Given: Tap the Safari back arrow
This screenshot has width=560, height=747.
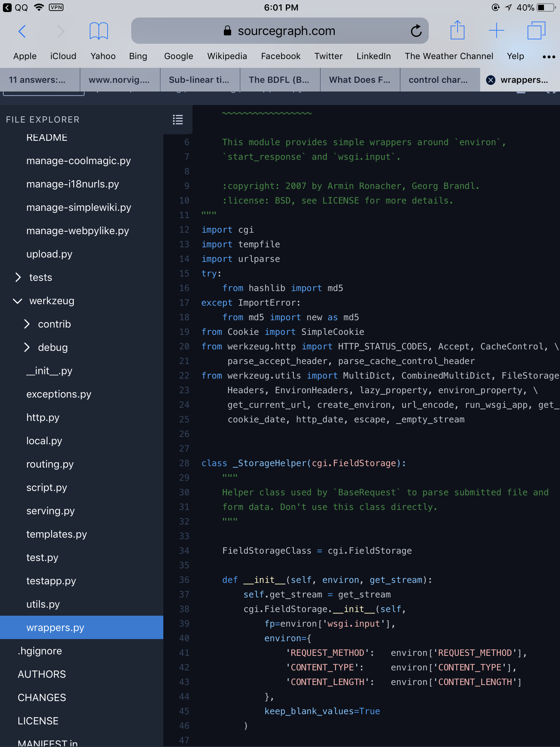Looking at the screenshot, I should click(22, 31).
